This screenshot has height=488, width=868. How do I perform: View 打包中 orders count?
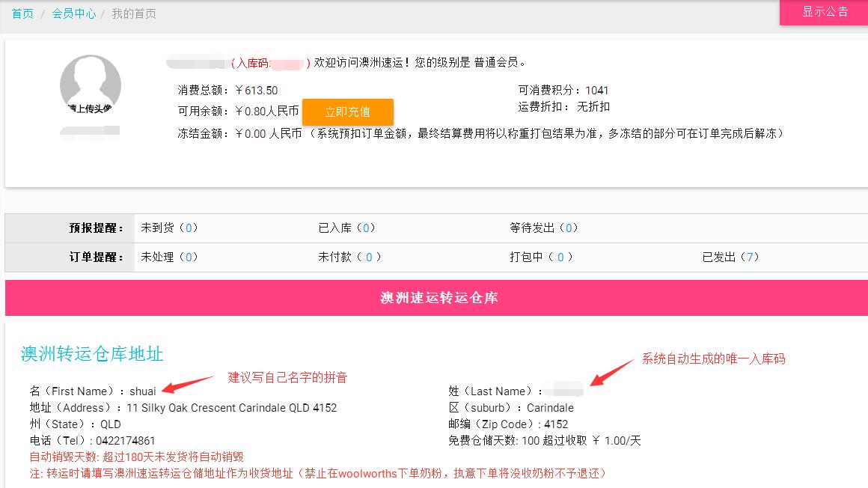tap(560, 257)
